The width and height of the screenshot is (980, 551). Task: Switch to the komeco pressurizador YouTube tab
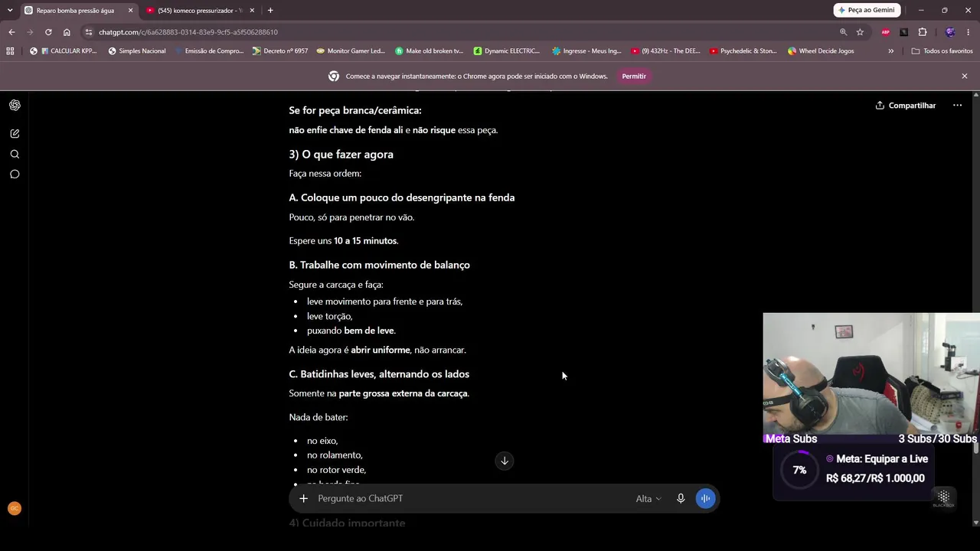click(200, 11)
